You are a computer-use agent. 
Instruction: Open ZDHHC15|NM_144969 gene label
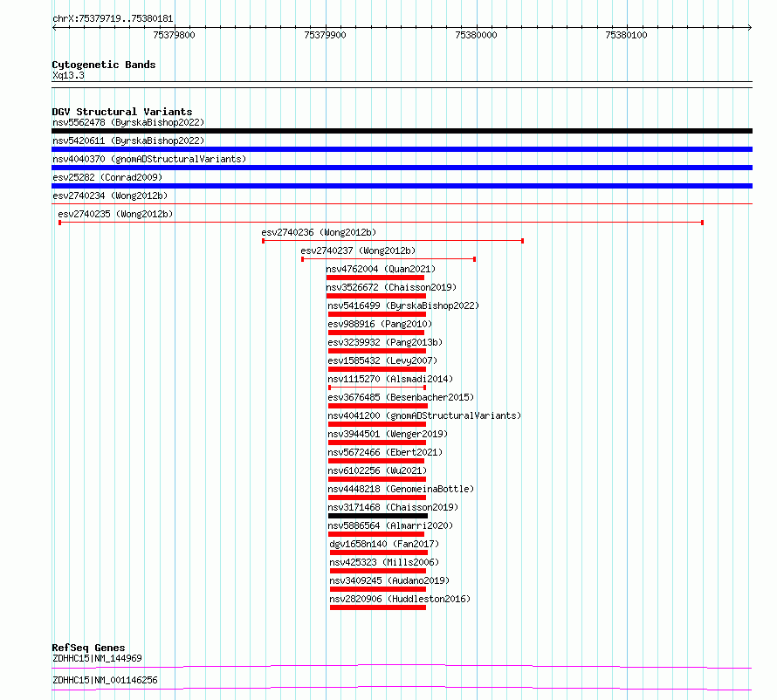pos(97,658)
